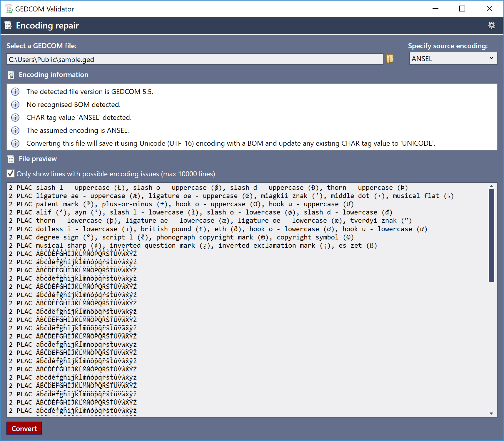
Task: Open the source encoding ANSEL dropdown
Action: [453, 58]
